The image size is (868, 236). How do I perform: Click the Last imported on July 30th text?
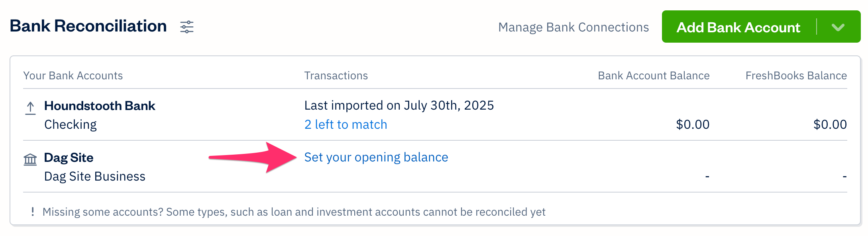pos(399,105)
